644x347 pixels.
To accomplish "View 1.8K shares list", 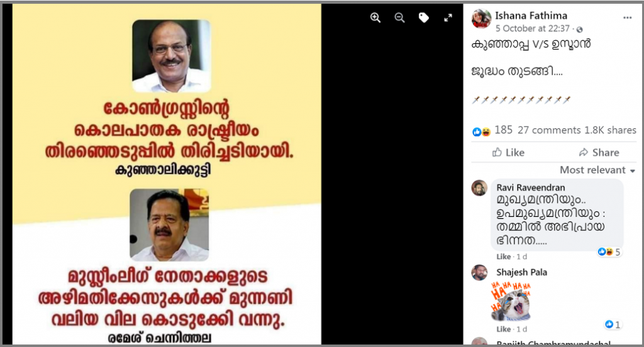I will [610, 130].
